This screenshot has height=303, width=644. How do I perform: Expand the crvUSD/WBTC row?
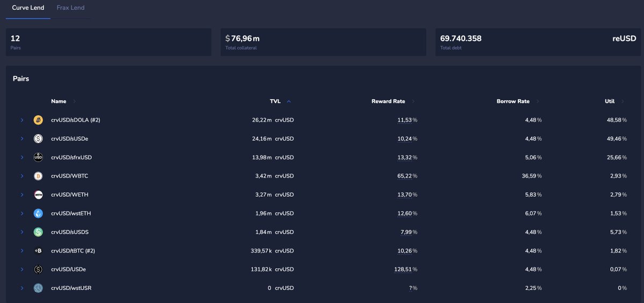tap(22, 176)
